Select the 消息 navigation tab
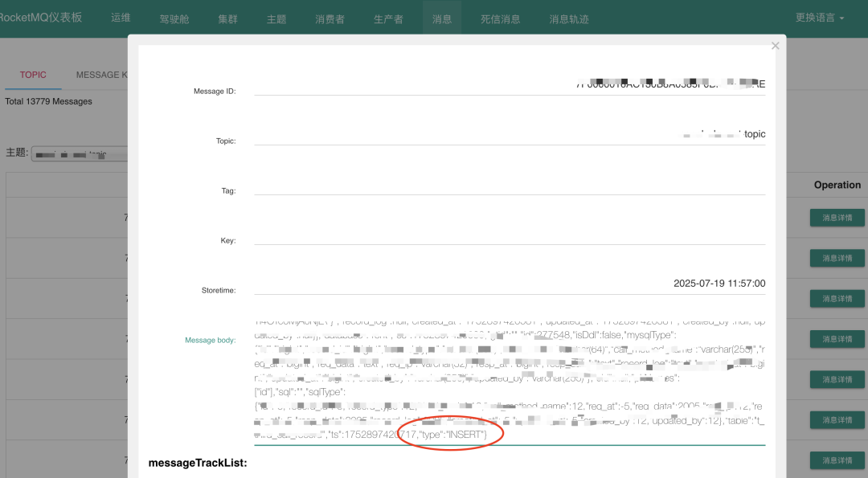Image resolution: width=868 pixels, height=478 pixels. pyautogui.click(x=442, y=18)
